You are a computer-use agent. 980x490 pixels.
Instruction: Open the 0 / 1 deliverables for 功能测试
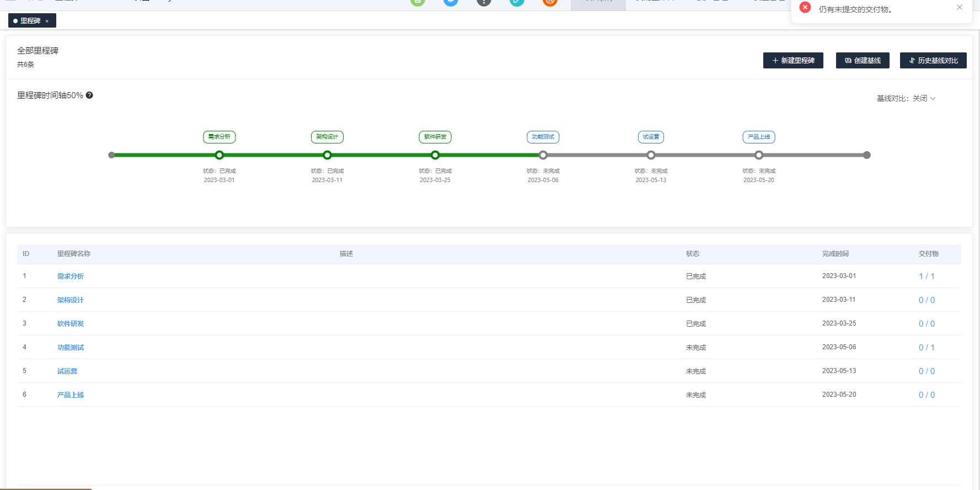(x=927, y=348)
